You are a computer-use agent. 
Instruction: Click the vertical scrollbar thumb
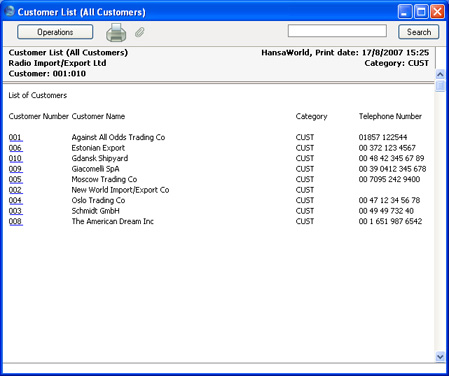[440, 85]
